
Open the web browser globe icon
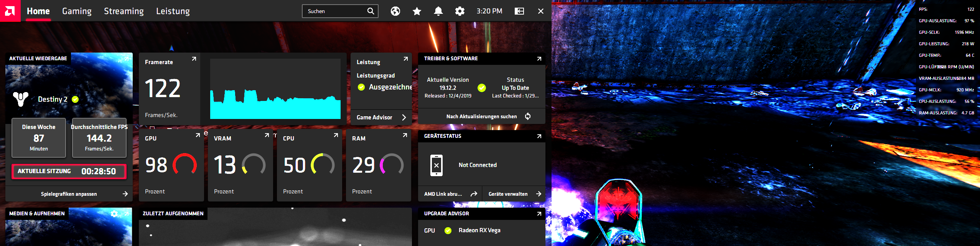pos(395,11)
